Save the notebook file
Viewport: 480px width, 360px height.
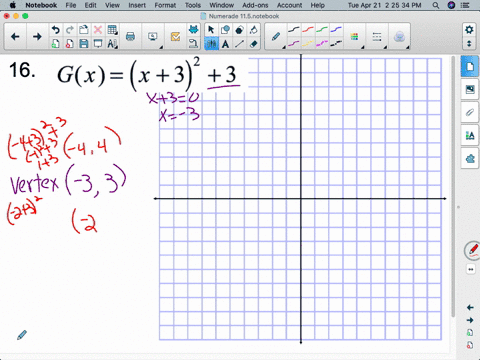click(x=84, y=44)
